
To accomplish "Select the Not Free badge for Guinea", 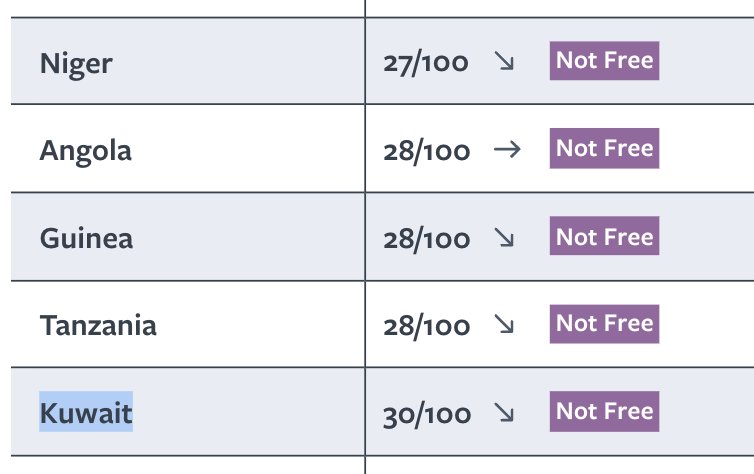I will tap(604, 236).
